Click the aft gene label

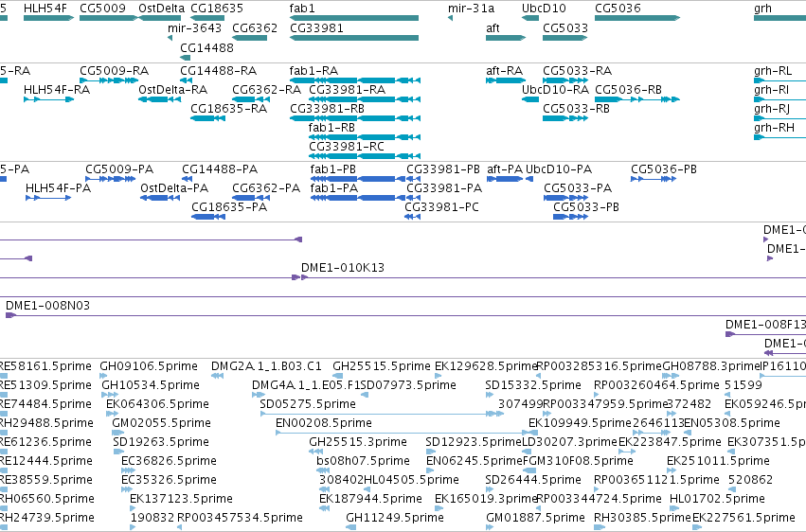tap(493, 27)
